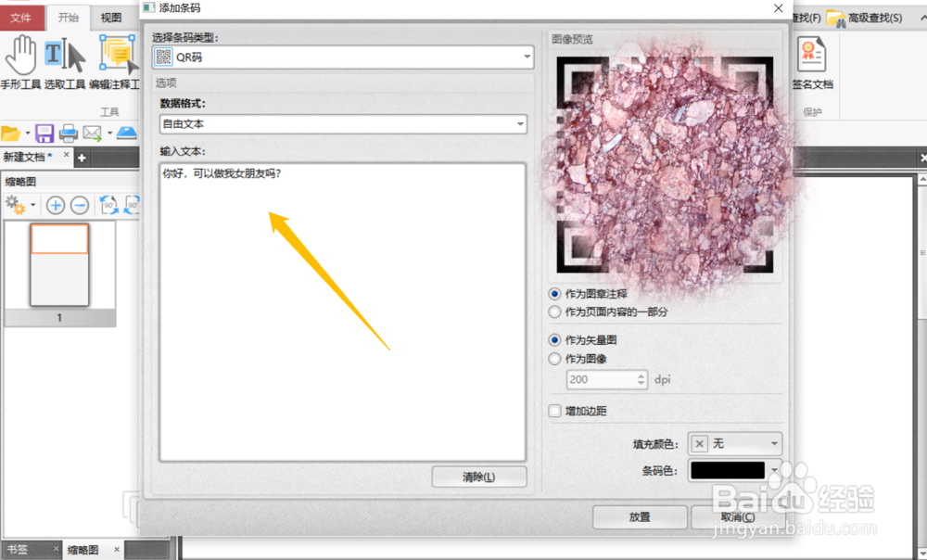Adjust the dpi spinner arrows

pos(641,379)
